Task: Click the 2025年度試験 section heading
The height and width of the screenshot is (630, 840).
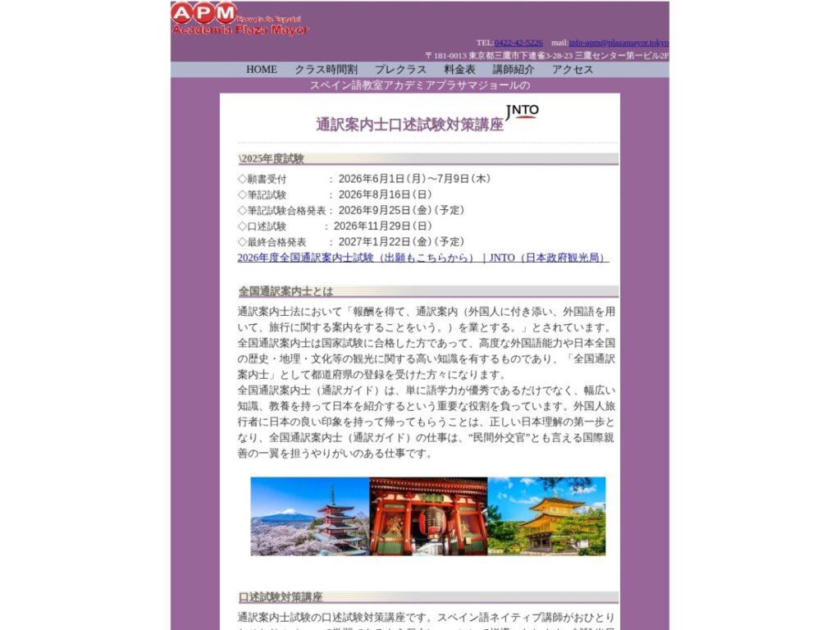Action: (428, 158)
